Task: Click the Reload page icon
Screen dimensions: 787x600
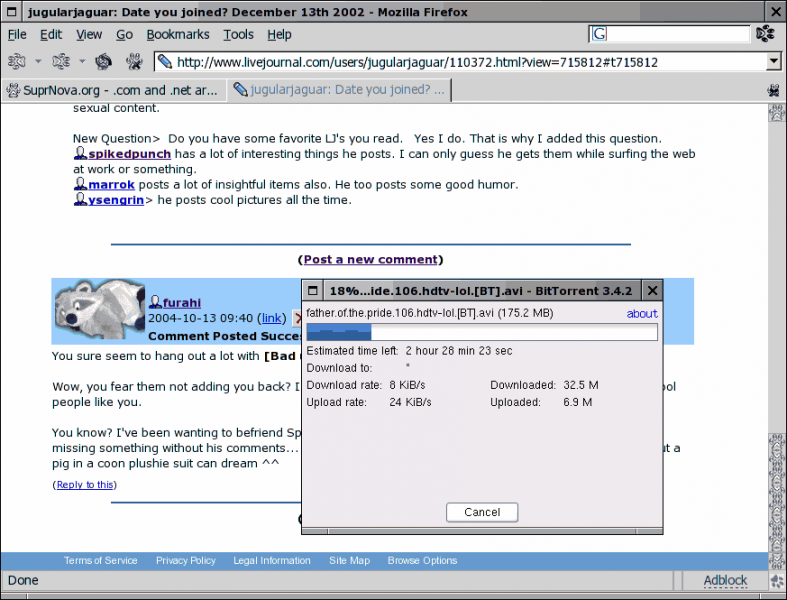Action: pyautogui.click(x=102, y=62)
